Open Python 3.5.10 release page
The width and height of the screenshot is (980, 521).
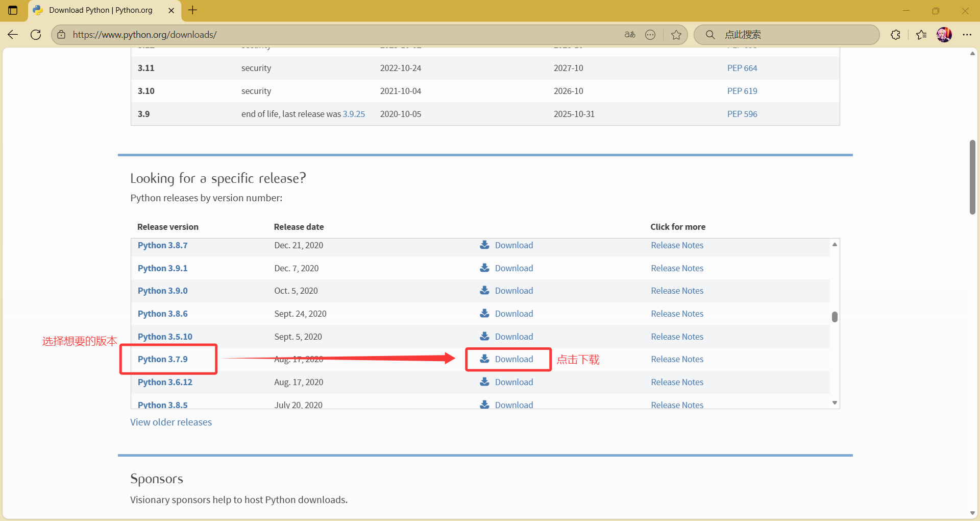click(165, 337)
